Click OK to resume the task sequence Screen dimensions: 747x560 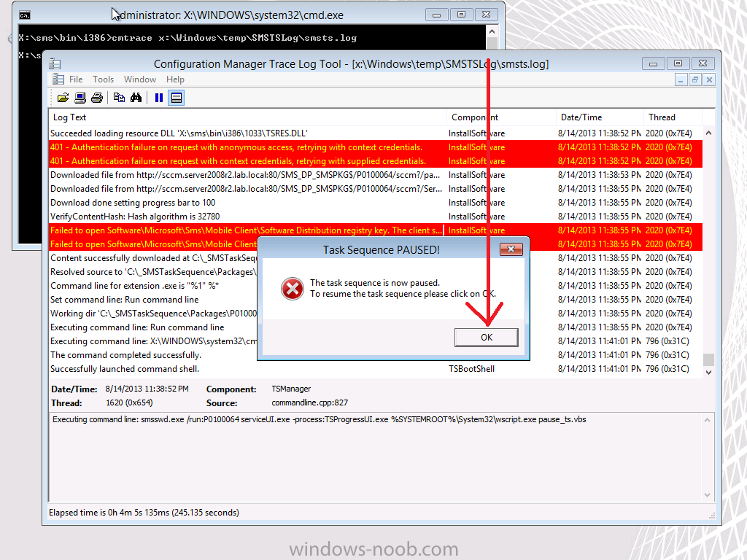[487, 337]
